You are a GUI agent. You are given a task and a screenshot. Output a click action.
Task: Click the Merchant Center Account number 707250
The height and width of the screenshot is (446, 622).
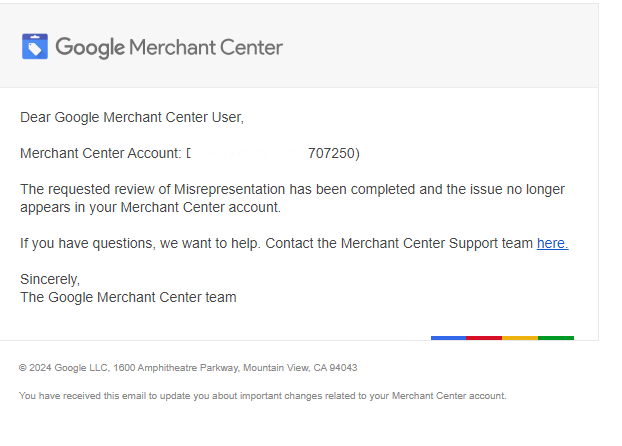(332, 153)
